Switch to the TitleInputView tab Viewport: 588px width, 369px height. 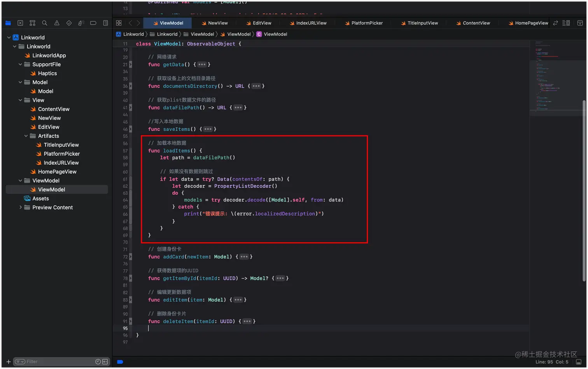click(419, 23)
